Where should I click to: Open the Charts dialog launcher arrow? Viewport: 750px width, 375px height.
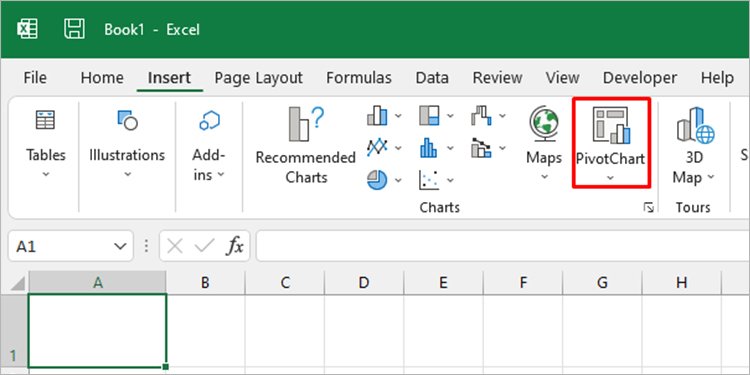click(x=648, y=208)
